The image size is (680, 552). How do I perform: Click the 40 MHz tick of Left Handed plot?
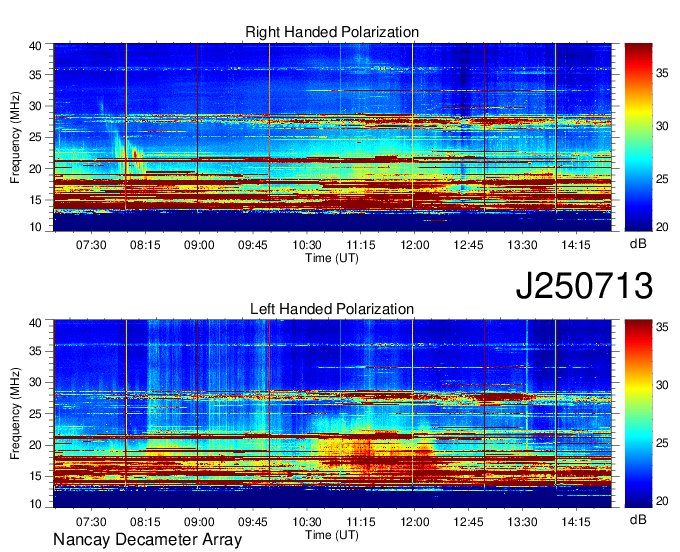click(35, 322)
